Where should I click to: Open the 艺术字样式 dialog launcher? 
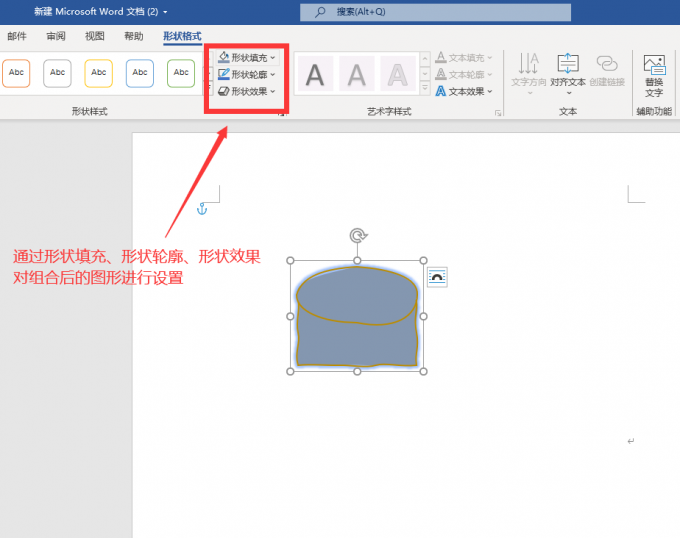(498, 113)
